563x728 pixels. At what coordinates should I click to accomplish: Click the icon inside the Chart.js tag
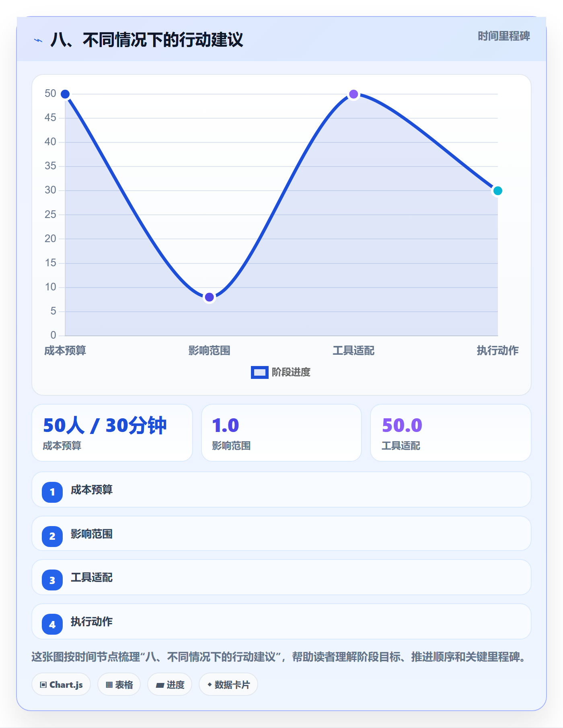pyautogui.click(x=43, y=685)
